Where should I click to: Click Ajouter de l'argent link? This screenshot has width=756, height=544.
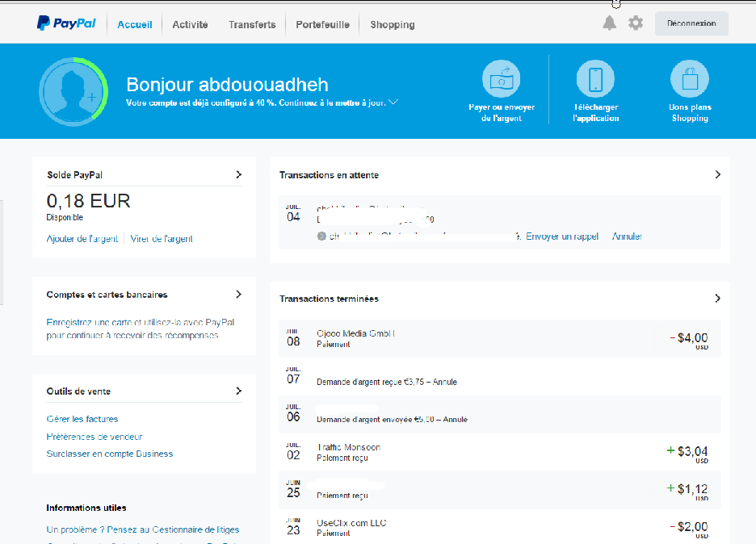coord(82,239)
